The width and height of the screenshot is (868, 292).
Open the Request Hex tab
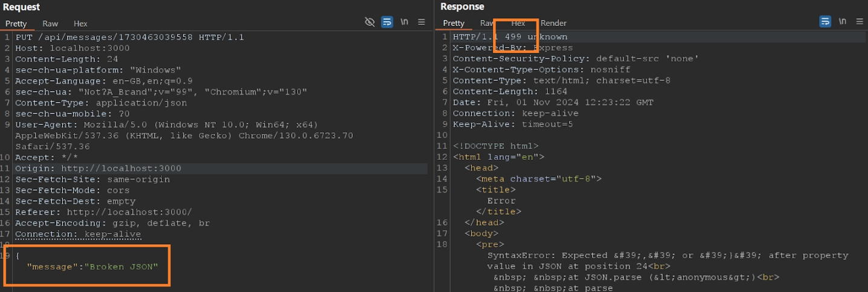(x=80, y=24)
